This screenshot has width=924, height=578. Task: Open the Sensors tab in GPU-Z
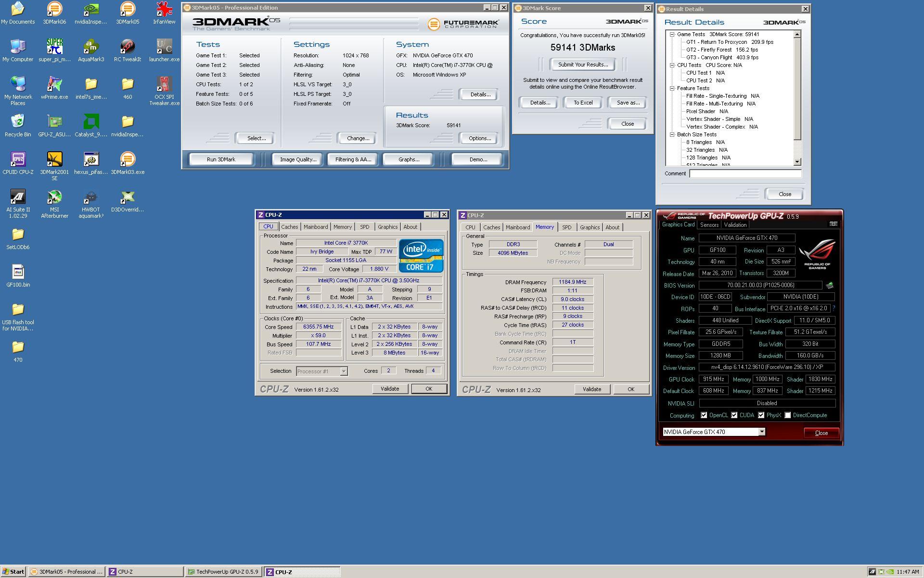(x=709, y=225)
